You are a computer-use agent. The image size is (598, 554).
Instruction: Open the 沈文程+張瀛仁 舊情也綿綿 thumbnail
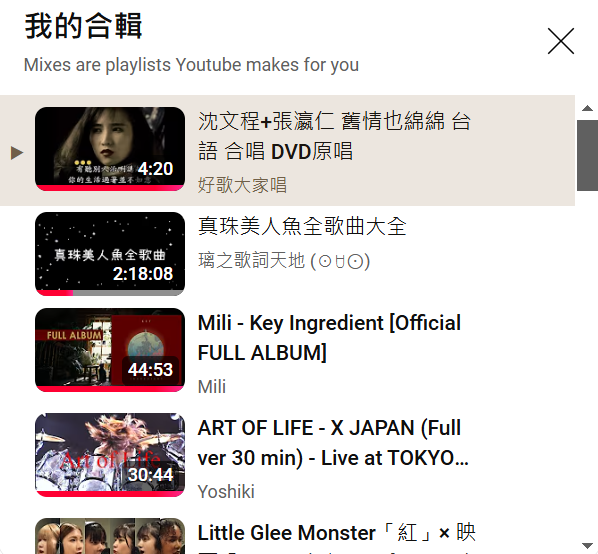110,149
